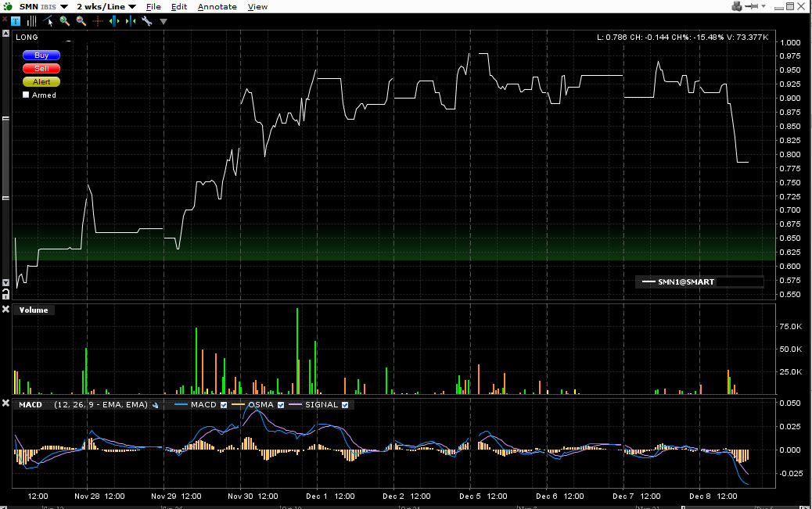Close the MACD indicator panel
Image resolution: width=812 pixels, height=509 pixels.
pyautogui.click(x=5, y=403)
